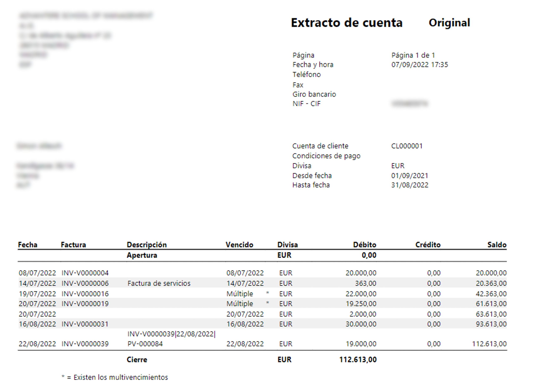
Task: Select INV-V0000039 in the Factura column
Action: [x=85, y=344]
